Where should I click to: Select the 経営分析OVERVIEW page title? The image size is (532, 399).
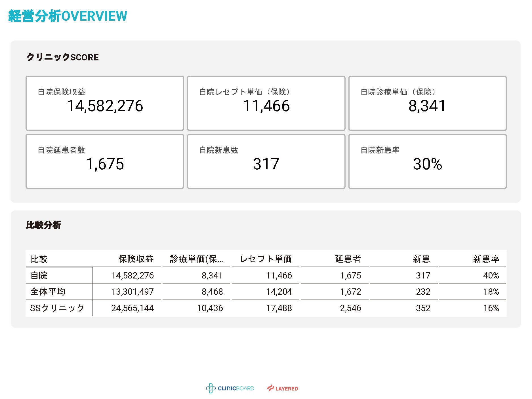(x=68, y=16)
